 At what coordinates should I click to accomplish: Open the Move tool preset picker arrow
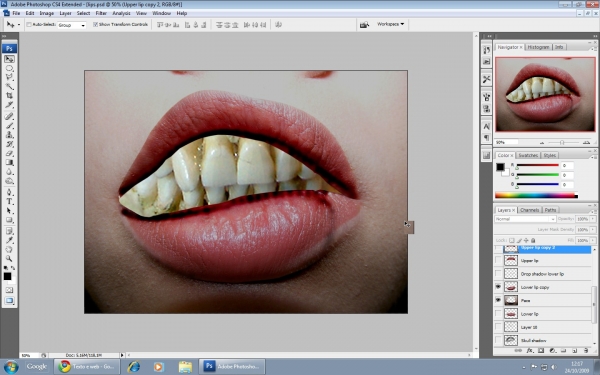pyautogui.click(x=19, y=25)
